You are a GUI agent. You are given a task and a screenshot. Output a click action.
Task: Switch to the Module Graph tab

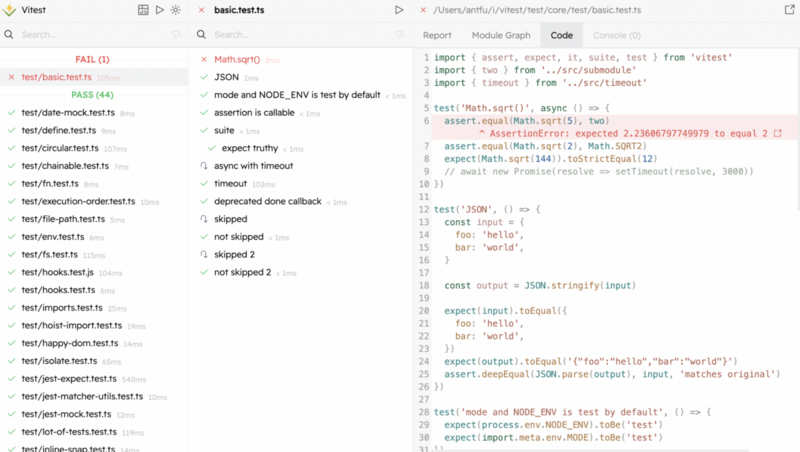click(501, 35)
